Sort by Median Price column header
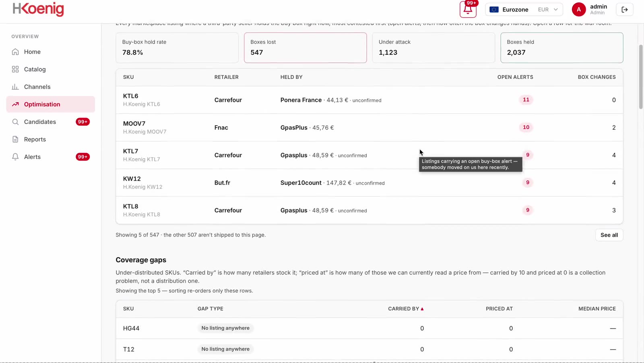This screenshot has width=644, height=363. [597, 309]
